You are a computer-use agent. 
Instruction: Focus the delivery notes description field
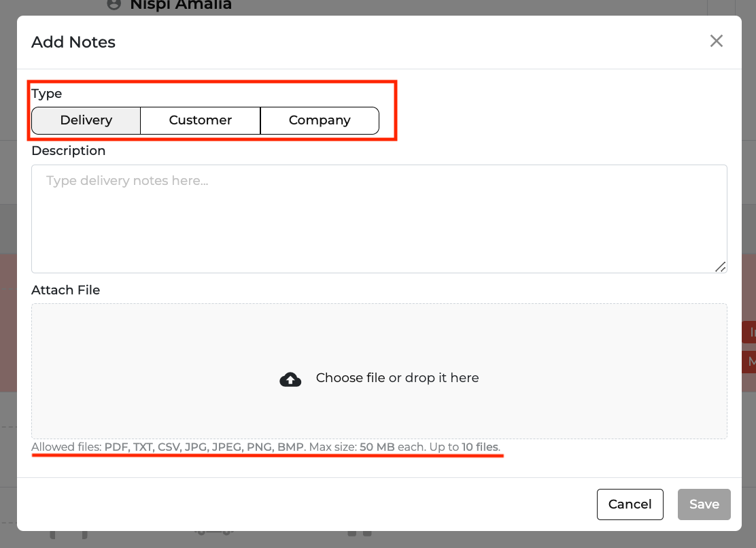[x=379, y=218]
